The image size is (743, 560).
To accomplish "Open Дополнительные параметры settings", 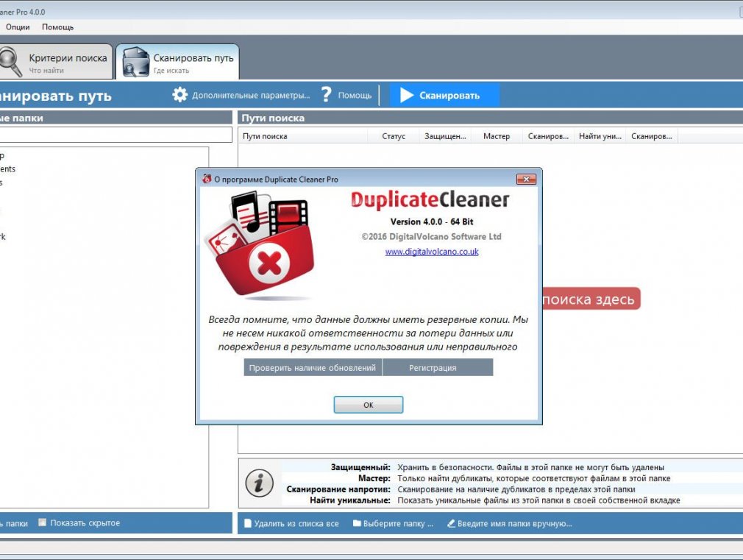I will pyautogui.click(x=251, y=96).
